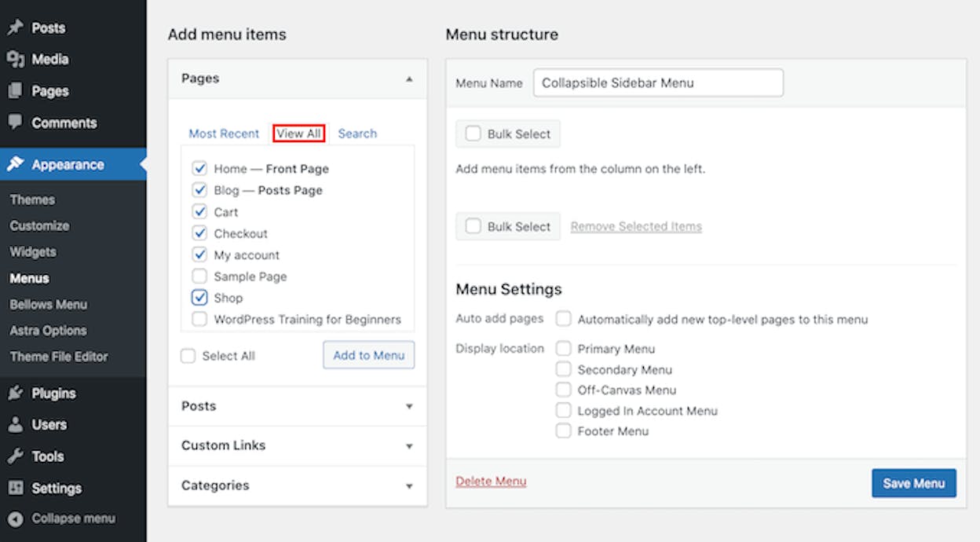The height and width of the screenshot is (542, 980).
Task: Open Menus in Appearance submenu
Action: tap(29, 278)
